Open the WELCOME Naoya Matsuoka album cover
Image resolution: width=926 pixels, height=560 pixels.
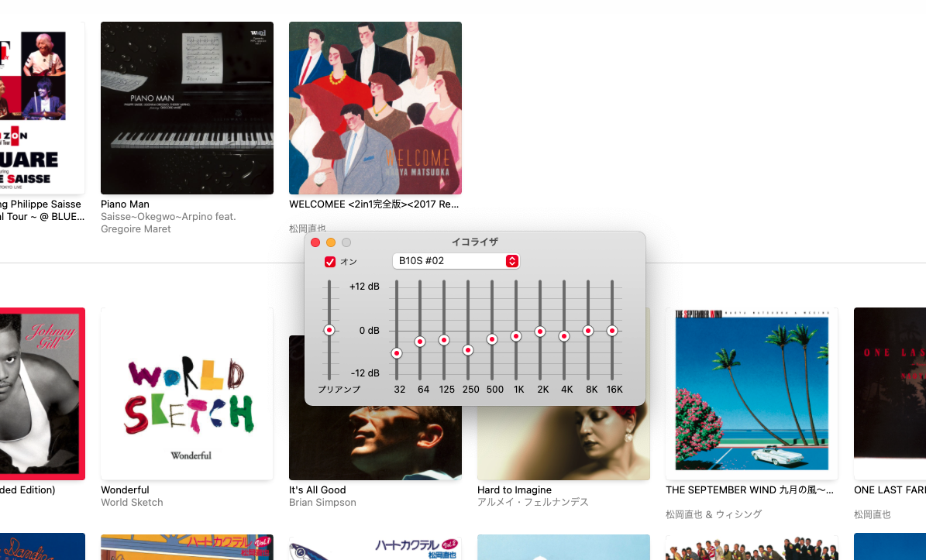pyautogui.click(x=375, y=108)
